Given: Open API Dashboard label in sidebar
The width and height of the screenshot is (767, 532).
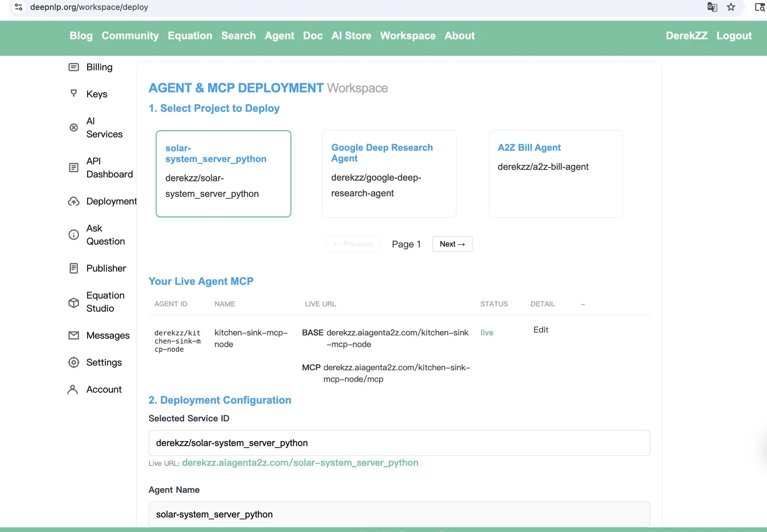Looking at the screenshot, I should click(110, 168).
